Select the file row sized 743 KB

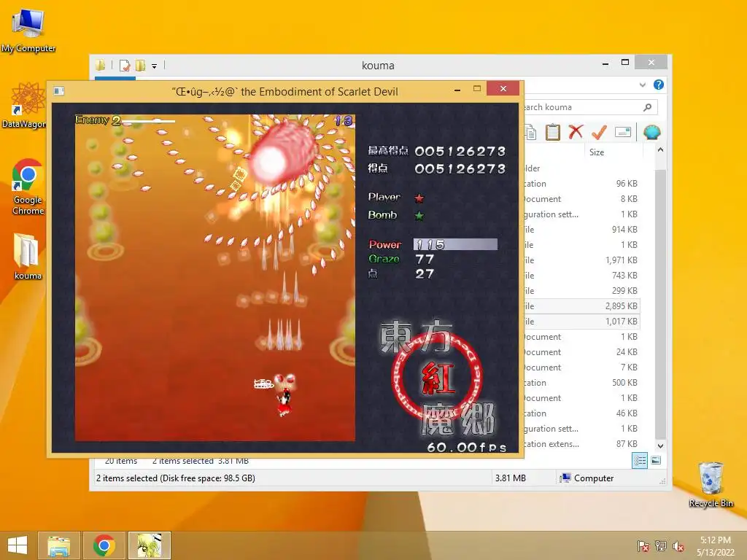pos(581,275)
